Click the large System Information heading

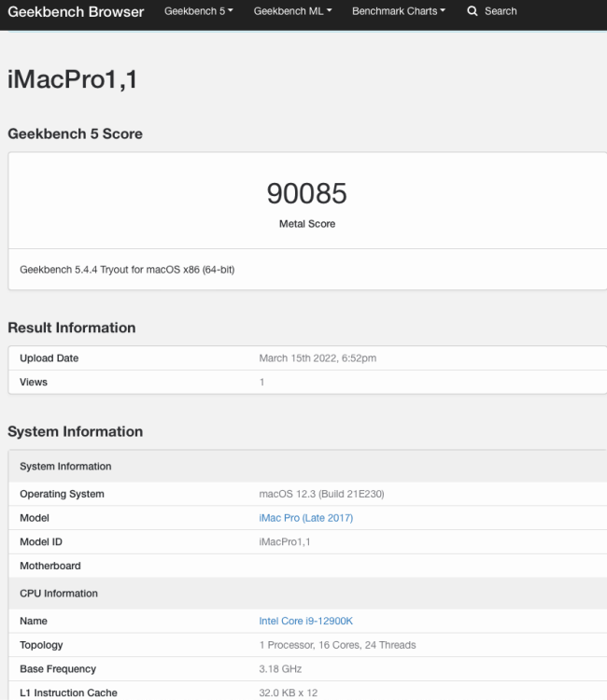[x=76, y=432]
